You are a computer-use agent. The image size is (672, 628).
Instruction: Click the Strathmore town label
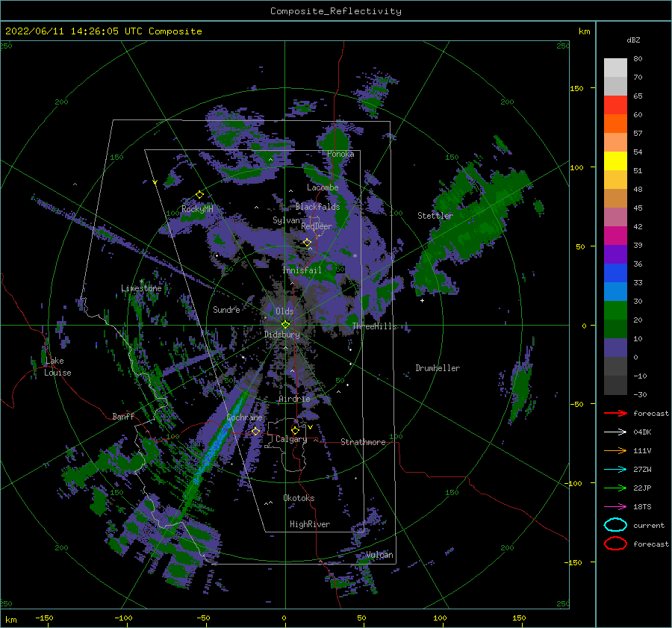point(363,442)
